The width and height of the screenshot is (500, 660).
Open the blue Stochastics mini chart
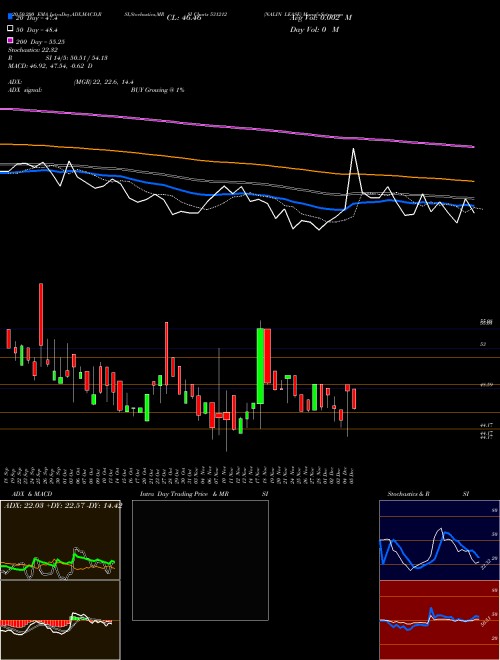(x=439, y=540)
